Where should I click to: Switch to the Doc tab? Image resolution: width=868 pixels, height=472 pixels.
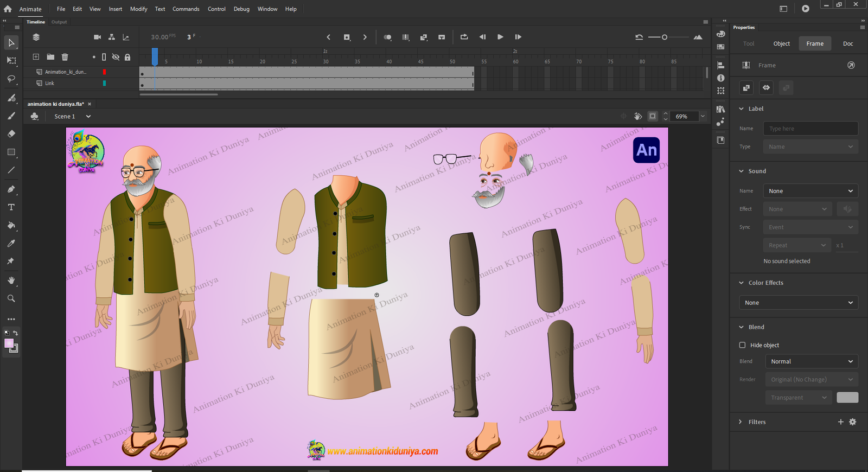[x=848, y=43]
